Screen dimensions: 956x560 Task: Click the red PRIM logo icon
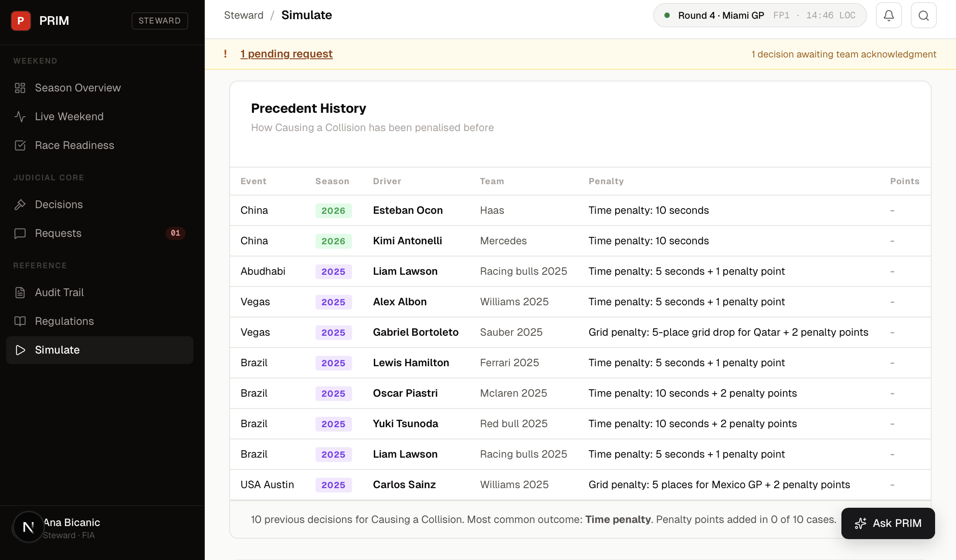point(20,20)
